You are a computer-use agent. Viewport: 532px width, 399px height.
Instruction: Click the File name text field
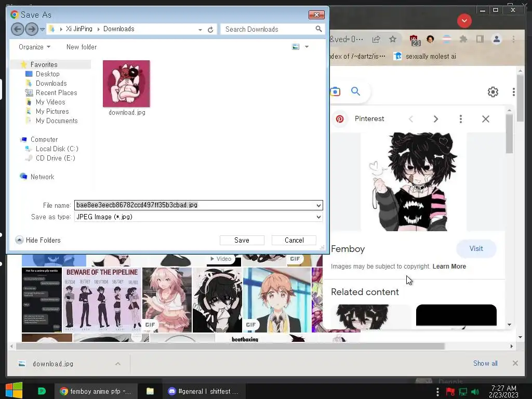click(x=194, y=205)
